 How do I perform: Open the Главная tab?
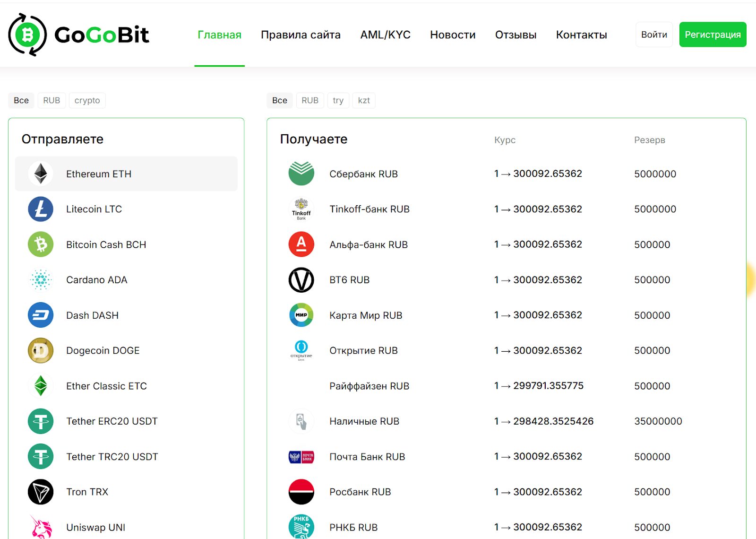pos(219,35)
